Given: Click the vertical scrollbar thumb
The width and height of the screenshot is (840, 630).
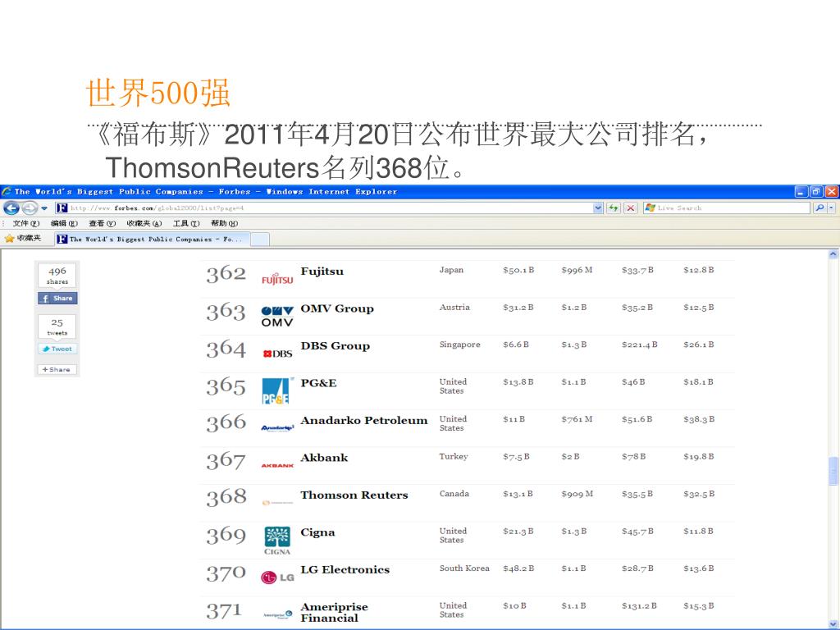Looking at the screenshot, I should pos(833,470).
